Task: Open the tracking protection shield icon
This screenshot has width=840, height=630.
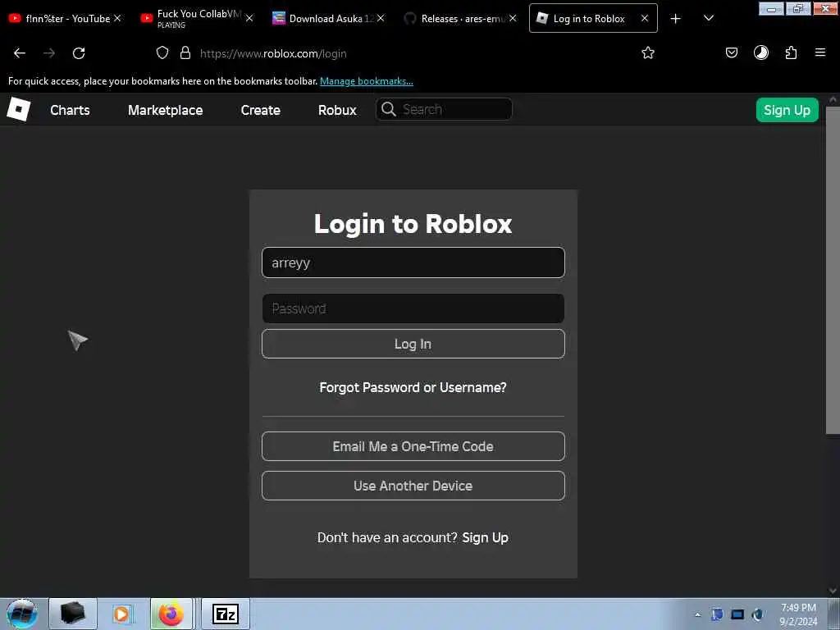Action: [x=162, y=52]
